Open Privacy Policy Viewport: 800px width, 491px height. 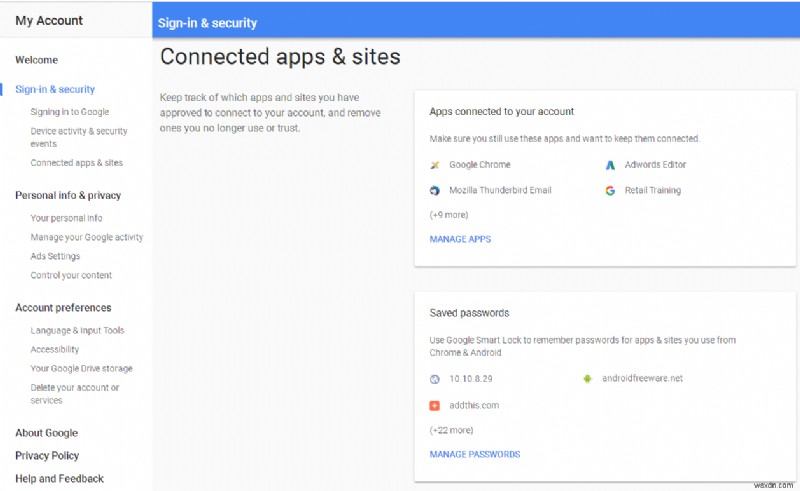coord(47,456)
